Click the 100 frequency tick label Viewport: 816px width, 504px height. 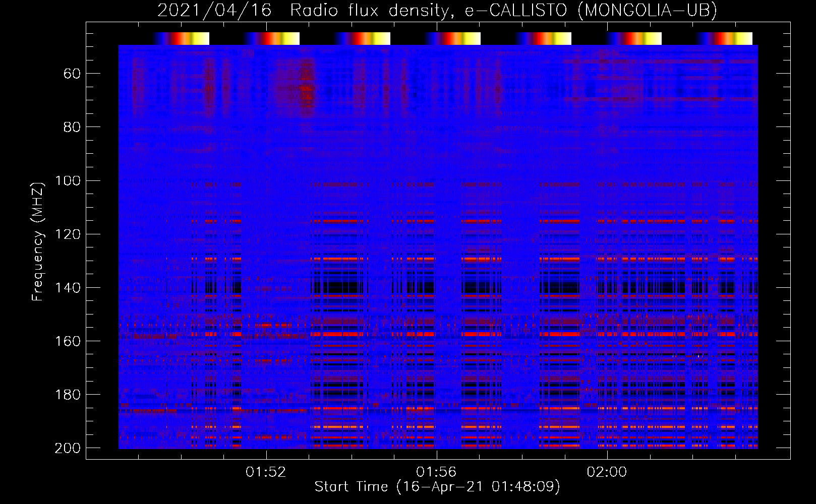click(68, 181)
